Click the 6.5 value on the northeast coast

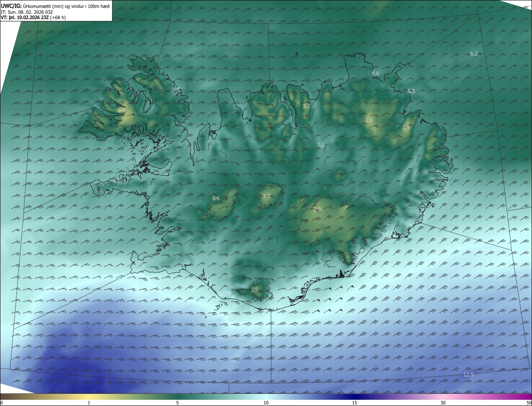click(x=411, y=91)
